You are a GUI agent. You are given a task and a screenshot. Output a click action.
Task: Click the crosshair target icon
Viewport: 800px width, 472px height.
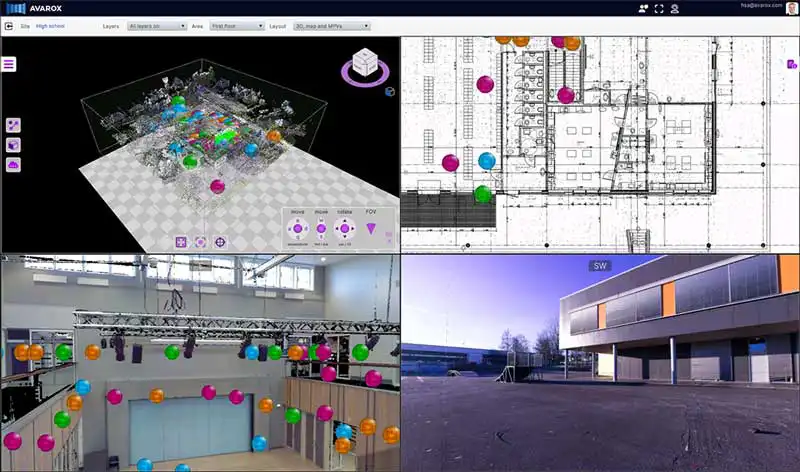[220, 242]
